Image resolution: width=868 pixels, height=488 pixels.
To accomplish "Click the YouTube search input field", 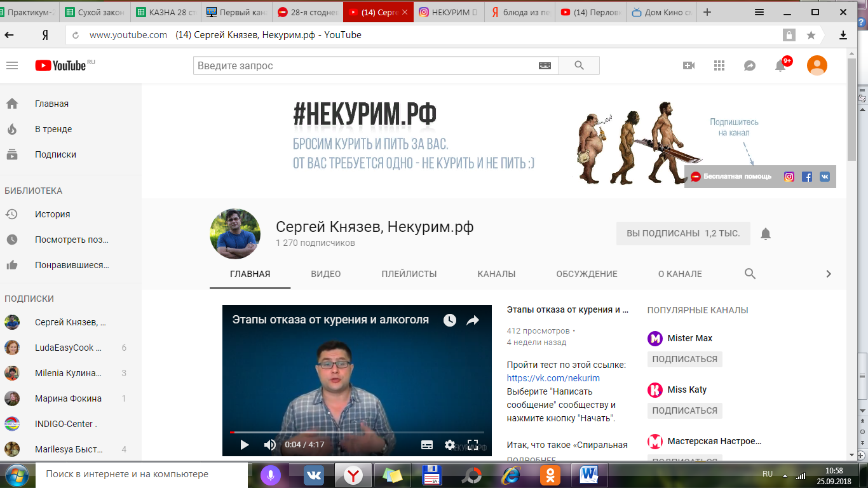I will (x=365, y=65).
